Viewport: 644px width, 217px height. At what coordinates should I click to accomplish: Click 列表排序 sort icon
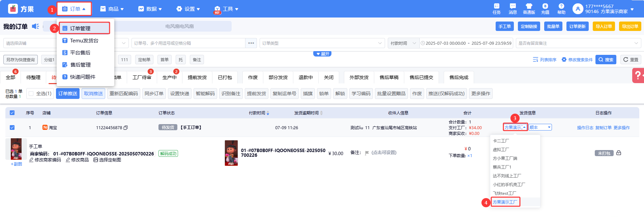pyautogui.click(x=535, y=60)
